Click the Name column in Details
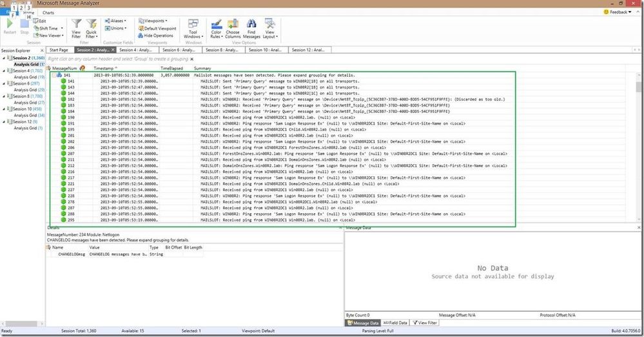This screenshot has width=644, height=337. tap(57, 247)
